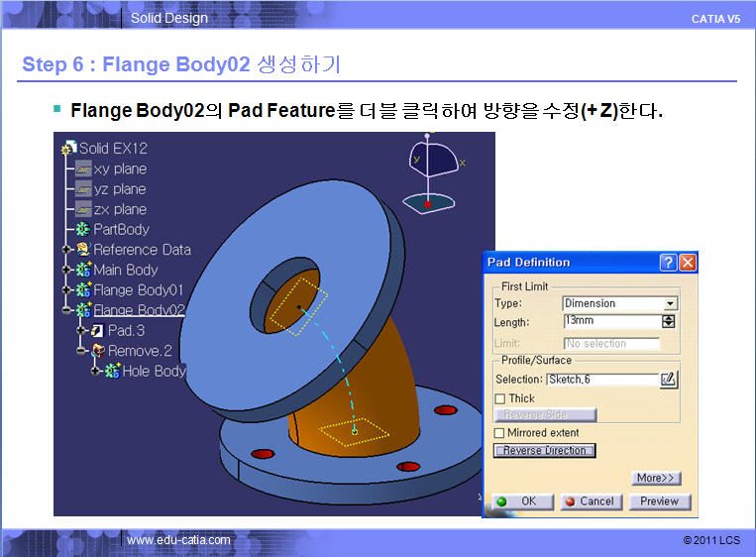Click the sketch edit icon beside Selection
The width and height of the screenshot is (756, 557).
(669, 379)
